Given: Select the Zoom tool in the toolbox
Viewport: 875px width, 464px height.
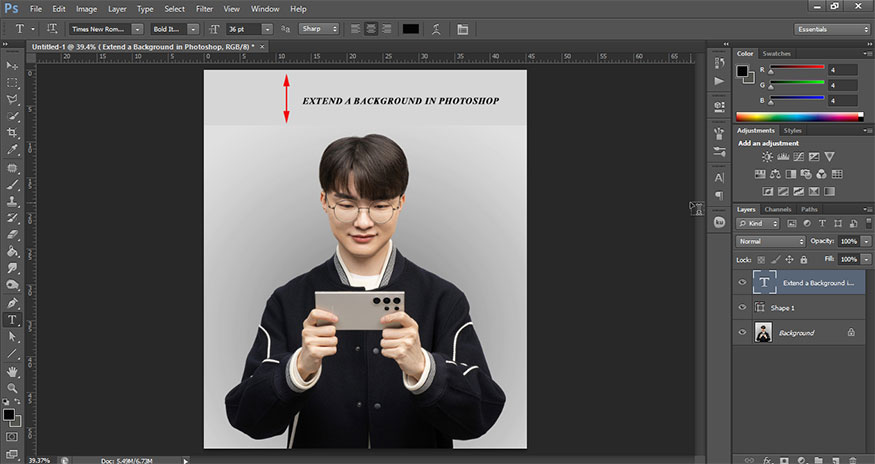Looking at the screenshot, I should [x=13, y=388].
